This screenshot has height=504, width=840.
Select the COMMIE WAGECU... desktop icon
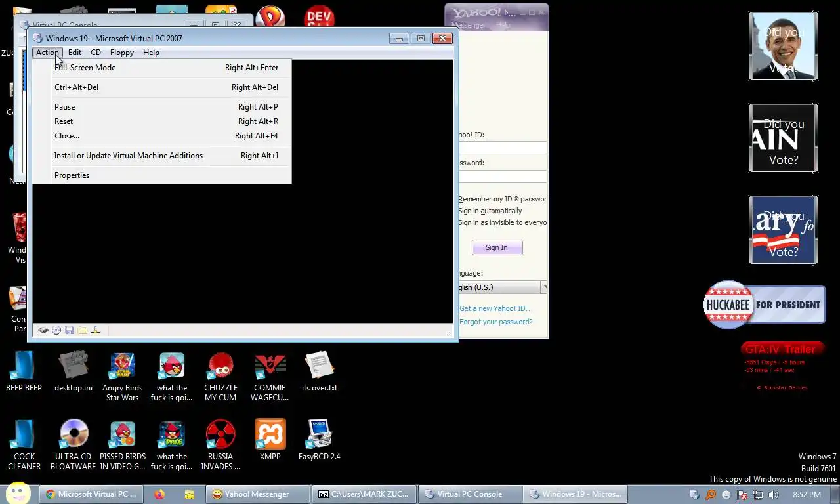pos(270,377)
